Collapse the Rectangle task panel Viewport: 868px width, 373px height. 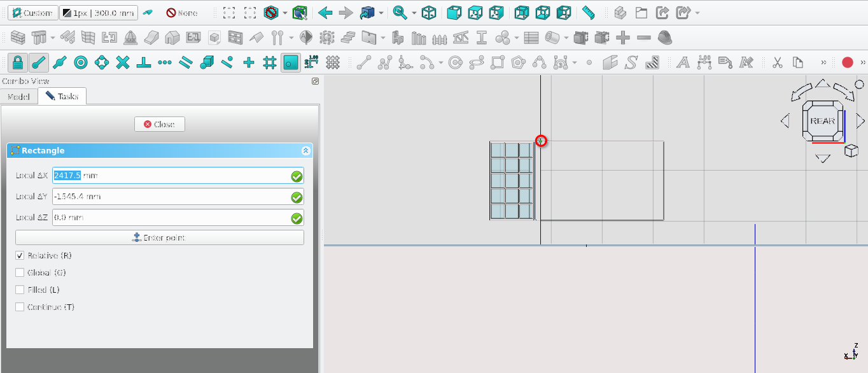305,151
